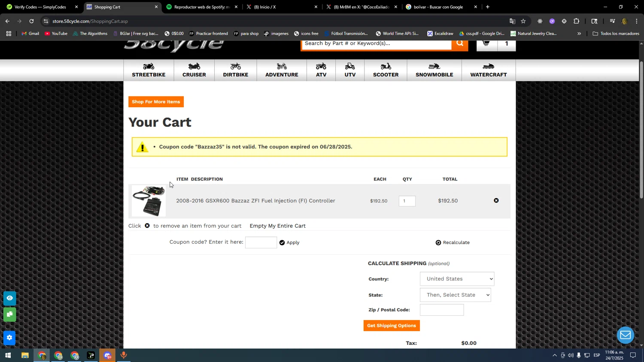The height and width of the screenshot is (362, 644).
Task: Switch to the Inicio / X tab
Action: (x=282, y=7)
